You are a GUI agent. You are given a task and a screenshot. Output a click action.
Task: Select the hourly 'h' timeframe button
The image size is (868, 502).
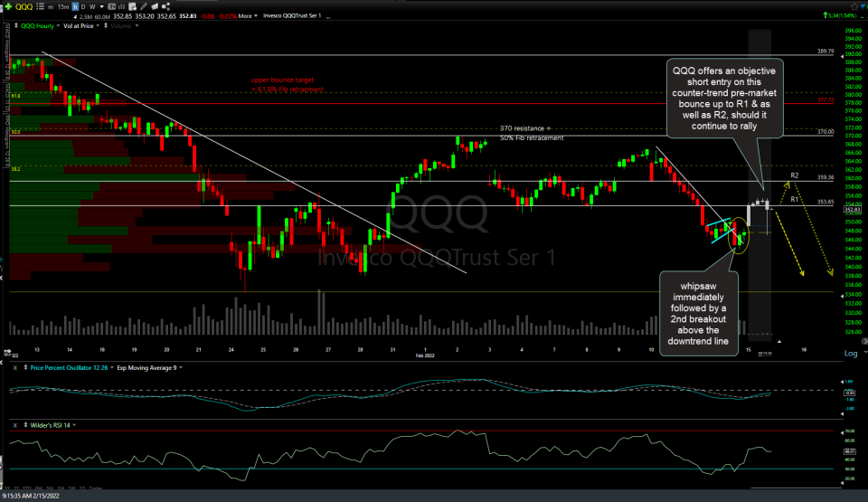pyautogui.click(x=75, y=6)
